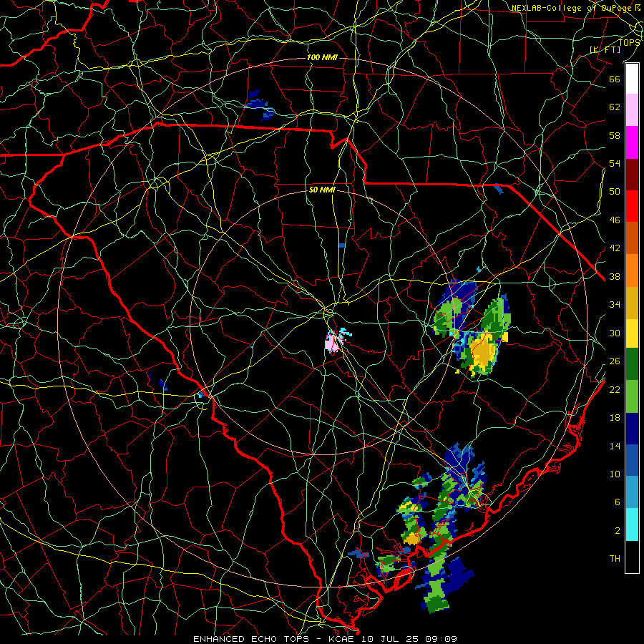Viewport: 644px width, 644px height.
Task: Click the legend value "46"
Action: (x=615, y=220)
